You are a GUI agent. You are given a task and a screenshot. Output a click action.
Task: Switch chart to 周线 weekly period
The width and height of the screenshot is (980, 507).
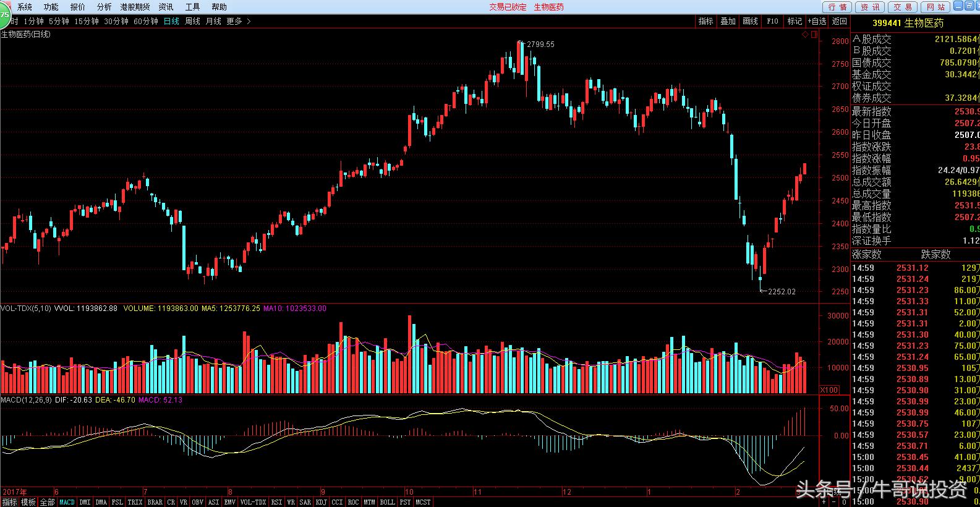tap(192, 21)
